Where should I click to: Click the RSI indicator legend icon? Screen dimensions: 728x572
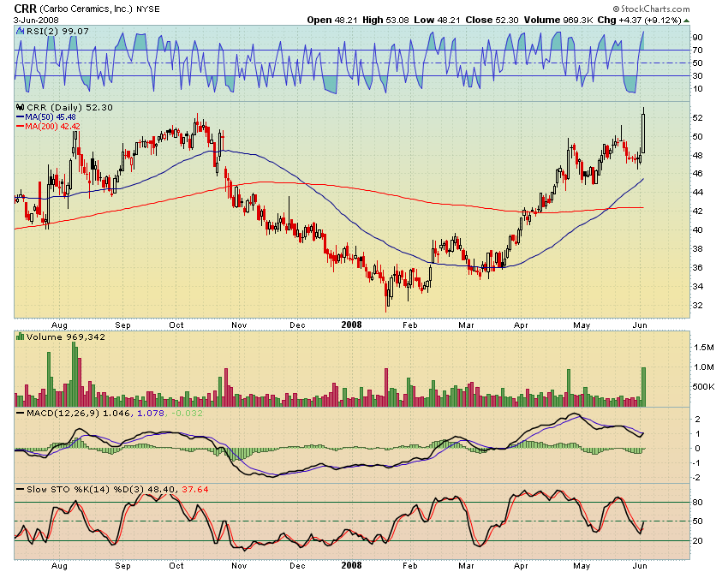tap(20, 32)
